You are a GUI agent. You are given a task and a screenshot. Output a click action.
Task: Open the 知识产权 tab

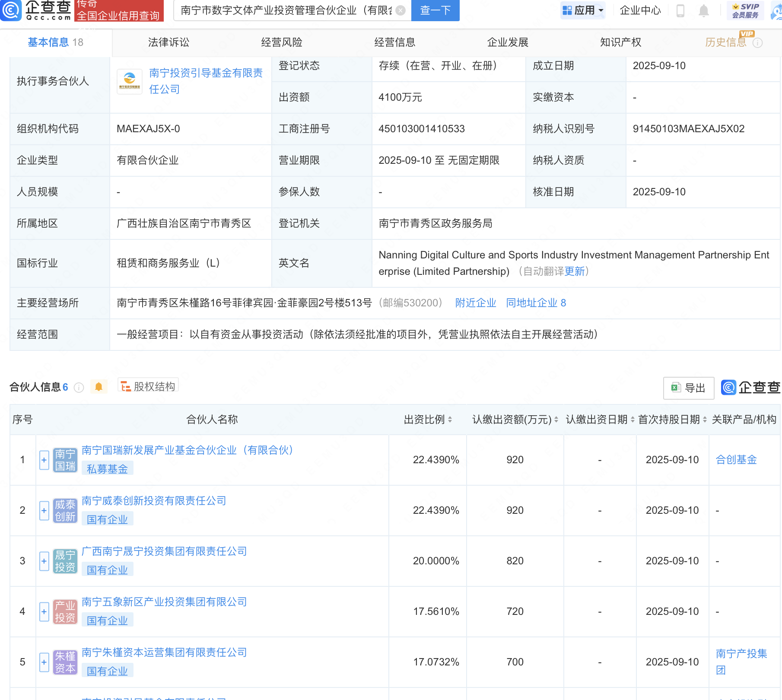(620, 42)
